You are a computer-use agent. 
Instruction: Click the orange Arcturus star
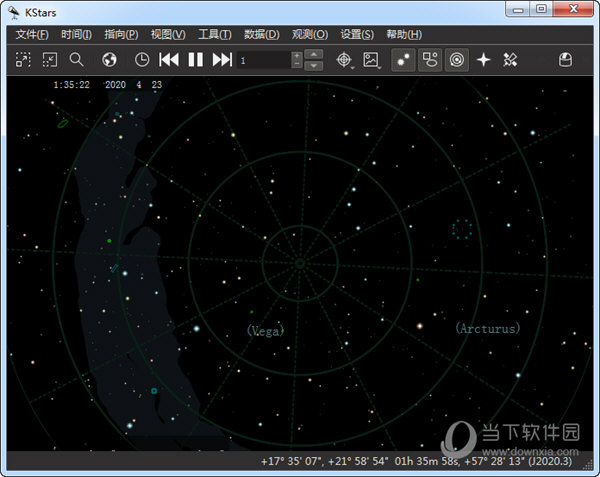420,326
